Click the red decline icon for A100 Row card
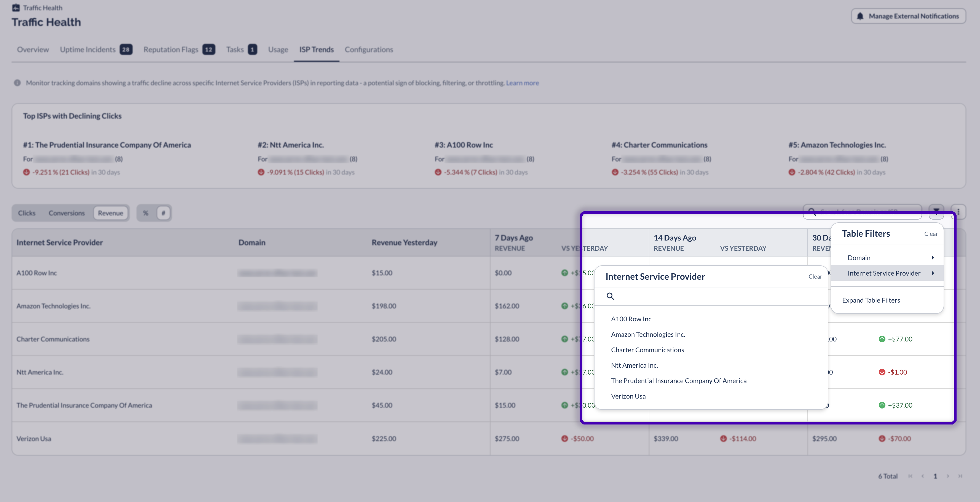 coord(438,172)
